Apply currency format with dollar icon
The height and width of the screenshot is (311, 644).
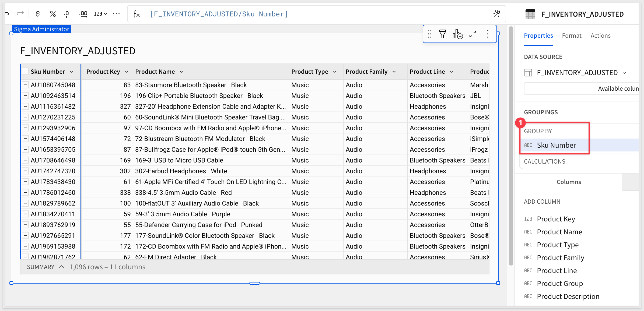[38, 14]
